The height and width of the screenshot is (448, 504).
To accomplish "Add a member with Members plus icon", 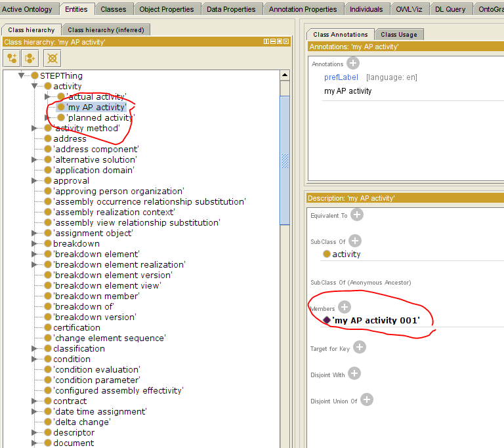I will [345, 307].
